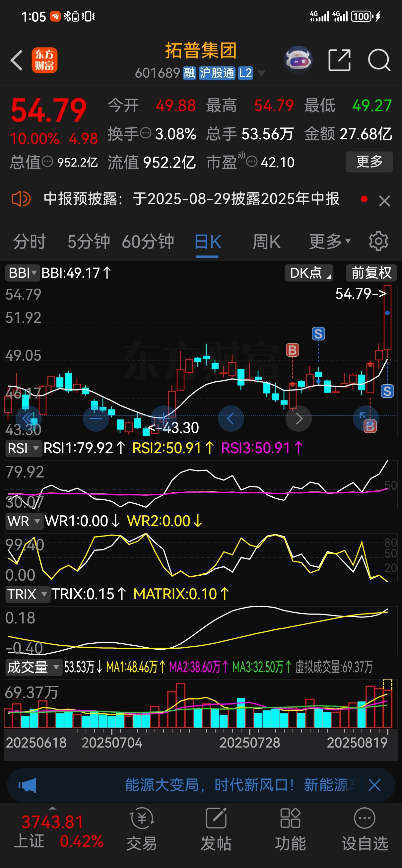Open the BBI indicator dropdown
402x868 pixels.
tap(22, 273)
